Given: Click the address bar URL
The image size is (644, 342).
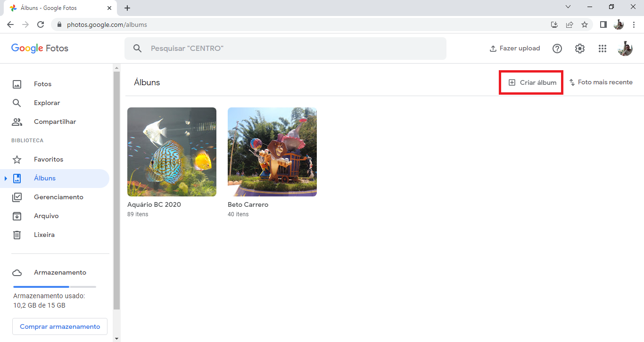Looking at the screenshot, I should [107, 24].
